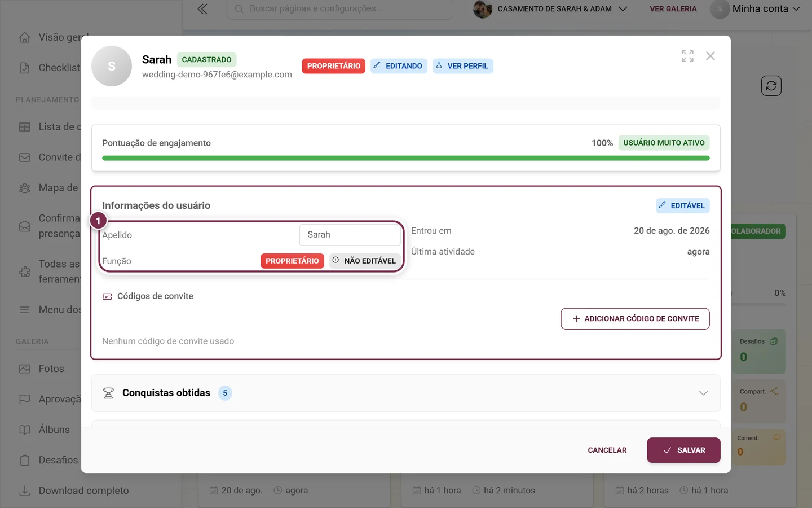Click the Lista de table icon
This screenshot has width=812, height=508.
click(x=25, y=127)
